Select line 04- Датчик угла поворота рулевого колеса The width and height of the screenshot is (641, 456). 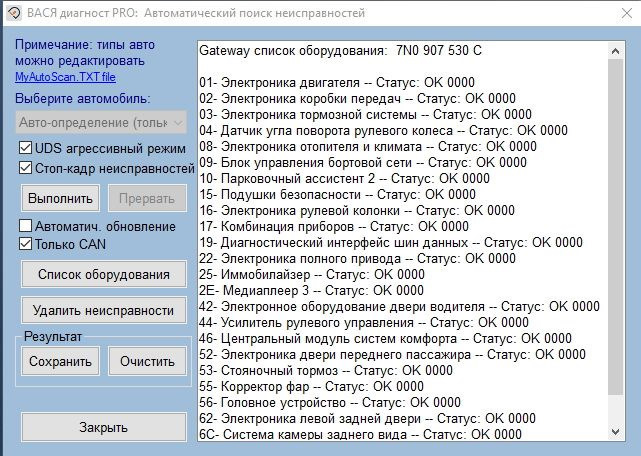point(383,130)
